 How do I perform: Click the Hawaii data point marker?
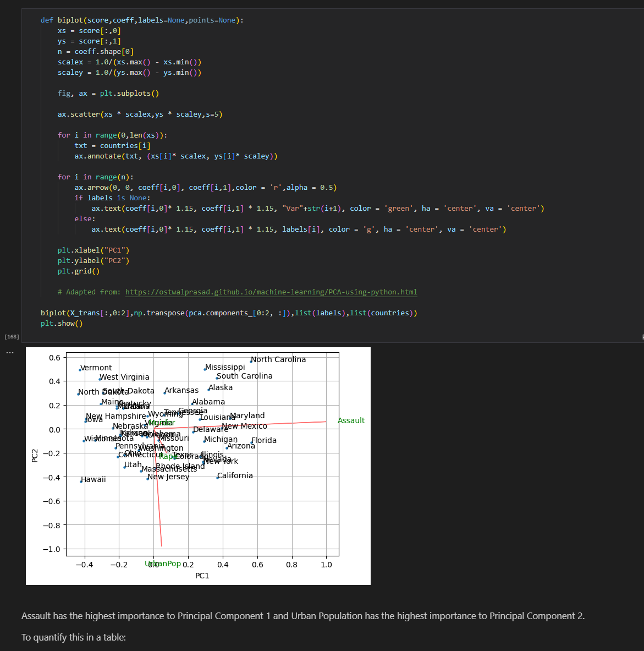pyautogui.click(x=80, y=480)
